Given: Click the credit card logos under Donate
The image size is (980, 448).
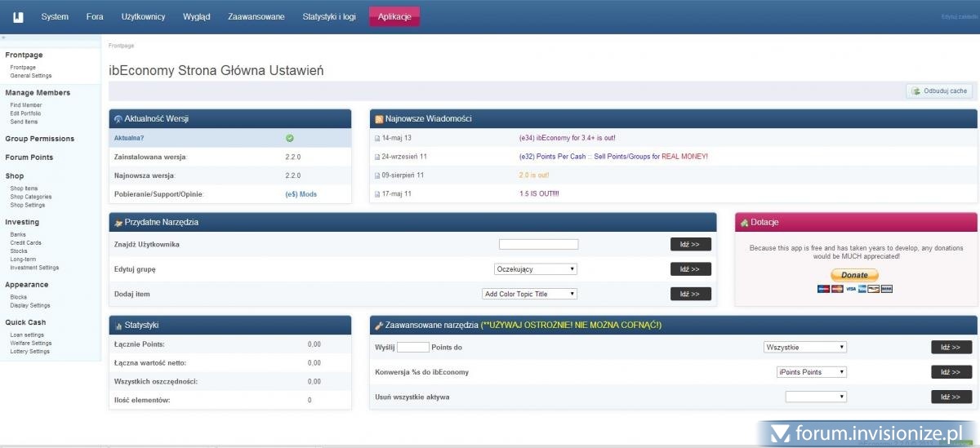Looking at the screenshot, I should (855, 289).
